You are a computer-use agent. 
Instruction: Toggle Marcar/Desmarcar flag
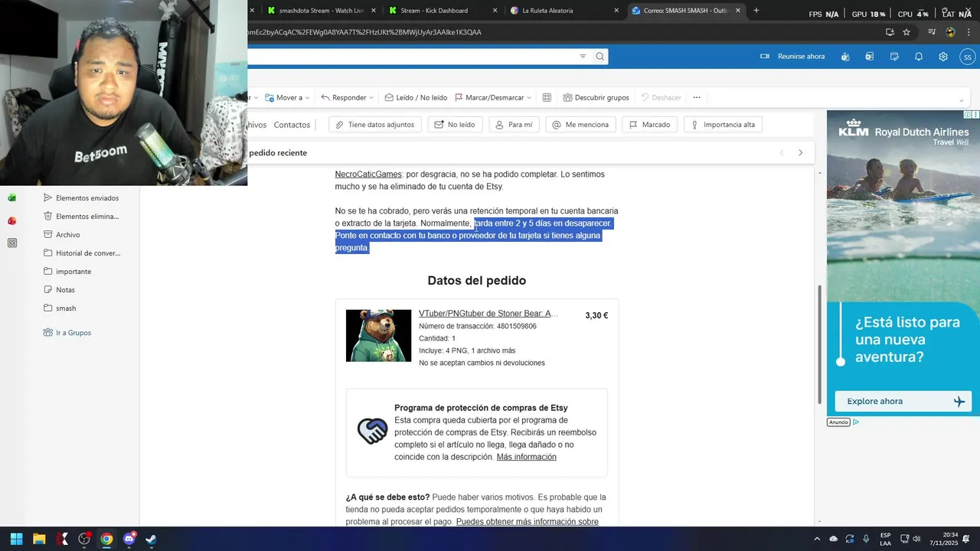pyautogui.click(x=489, y=98)
